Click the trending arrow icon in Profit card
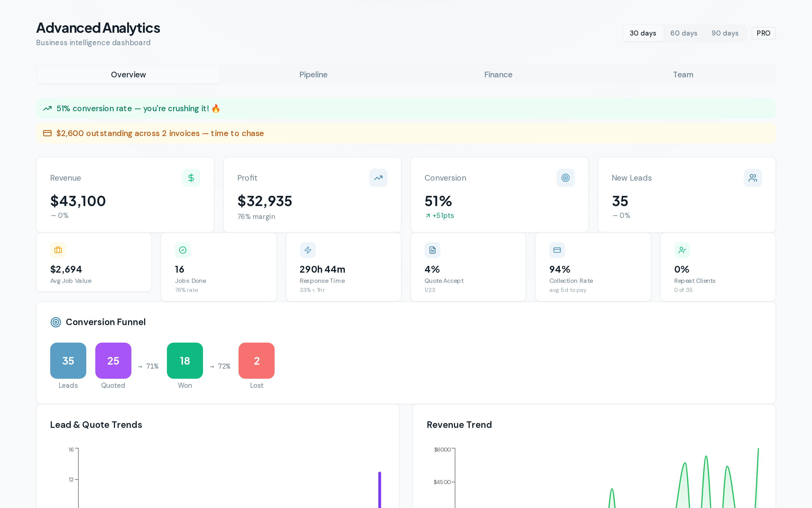Viewport: 812px width, 508px height. point(378,178)
